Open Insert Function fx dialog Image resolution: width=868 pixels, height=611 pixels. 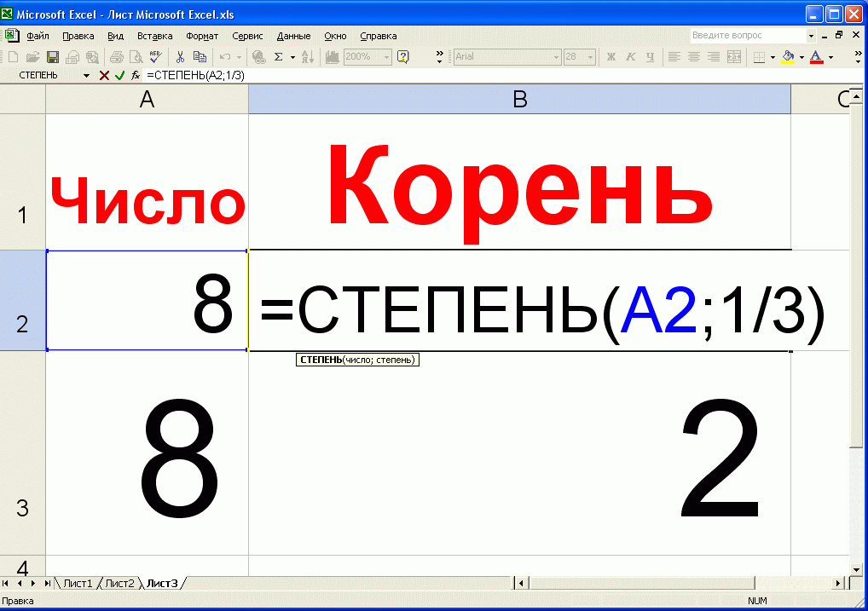point(135,75)
